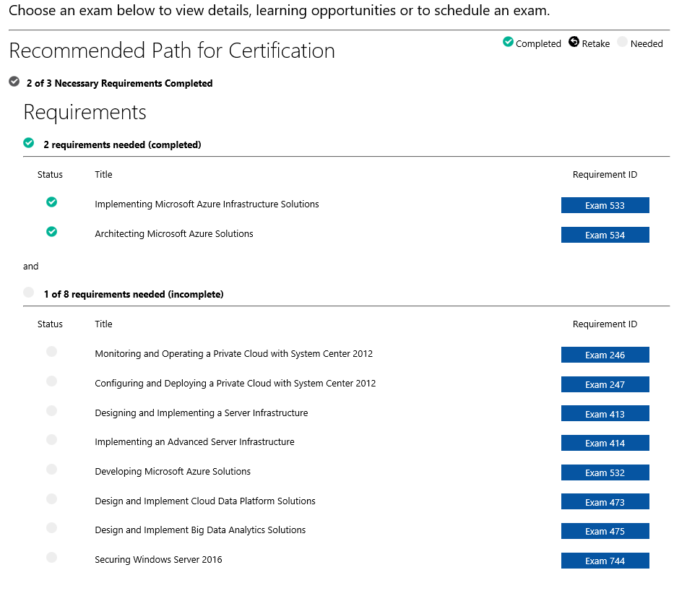Screen dimensions: 700x596
Task: Click green completed checkmark for Exam 533
Action: point(51,202)
